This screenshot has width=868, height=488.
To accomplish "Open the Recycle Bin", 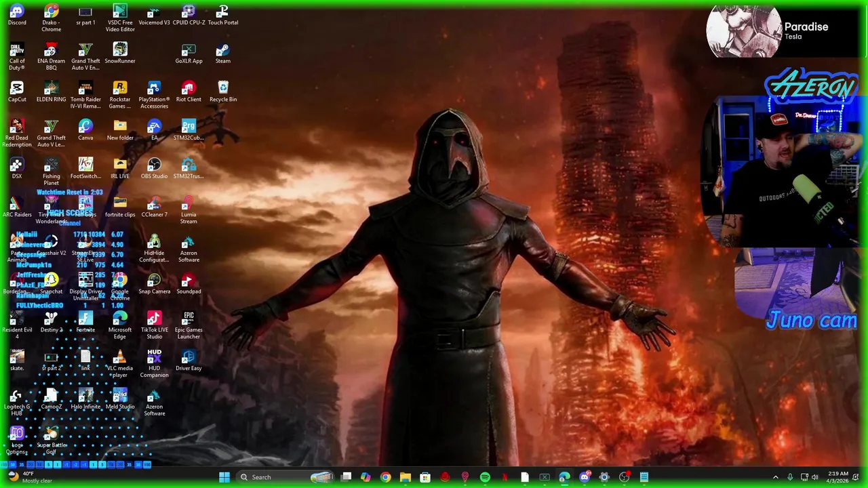I will (223, 92).
